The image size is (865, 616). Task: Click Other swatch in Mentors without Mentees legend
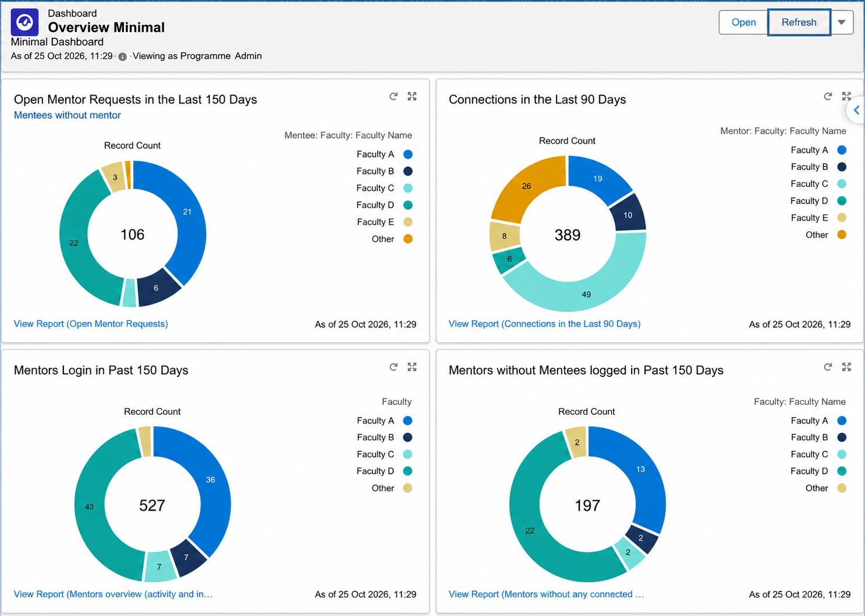point(842,488)
